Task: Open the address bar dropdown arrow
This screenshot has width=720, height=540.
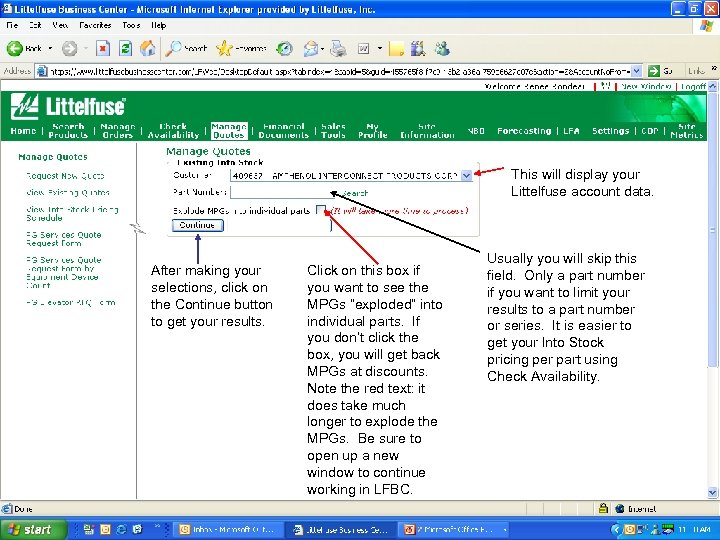Action: 636,71
